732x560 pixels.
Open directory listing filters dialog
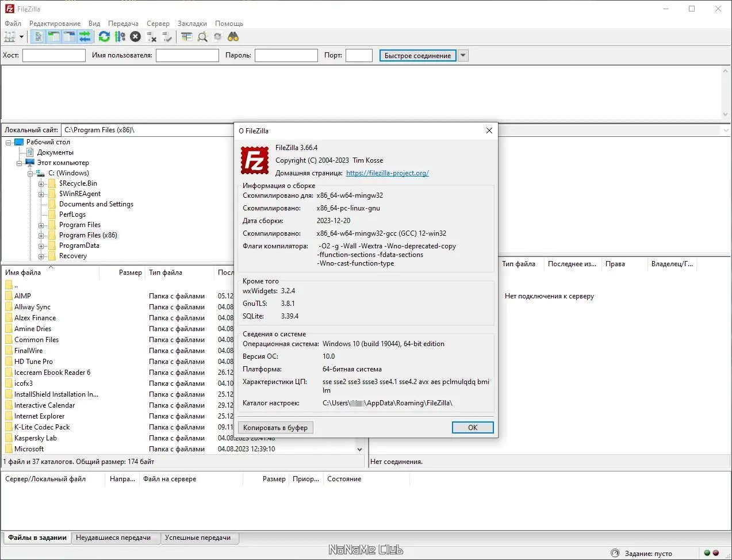pos(186,37)
